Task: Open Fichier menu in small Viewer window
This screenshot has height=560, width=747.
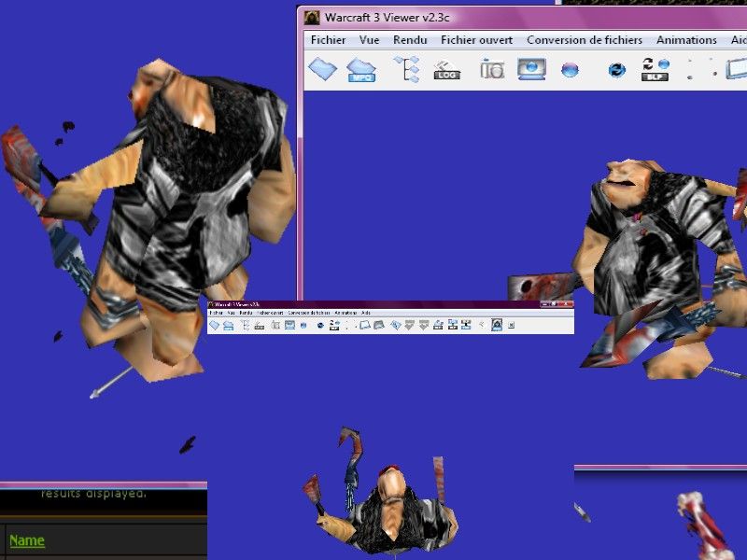Action: (x=217, y=313)
